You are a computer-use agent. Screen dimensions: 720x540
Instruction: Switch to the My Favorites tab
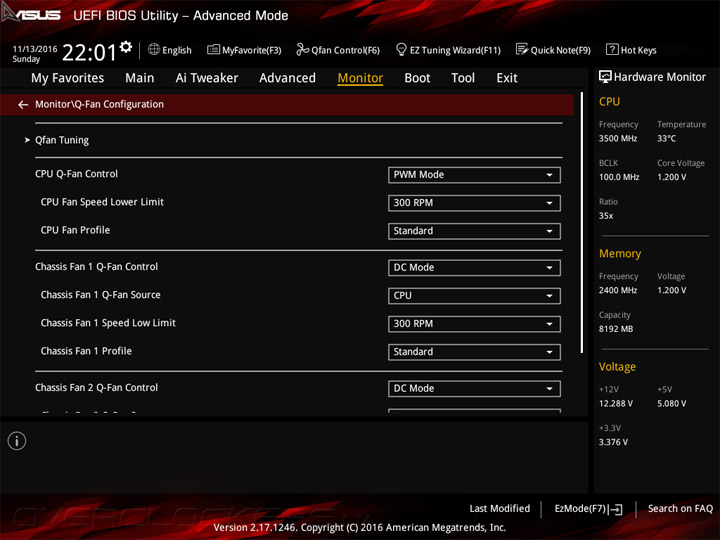[68, 78]
